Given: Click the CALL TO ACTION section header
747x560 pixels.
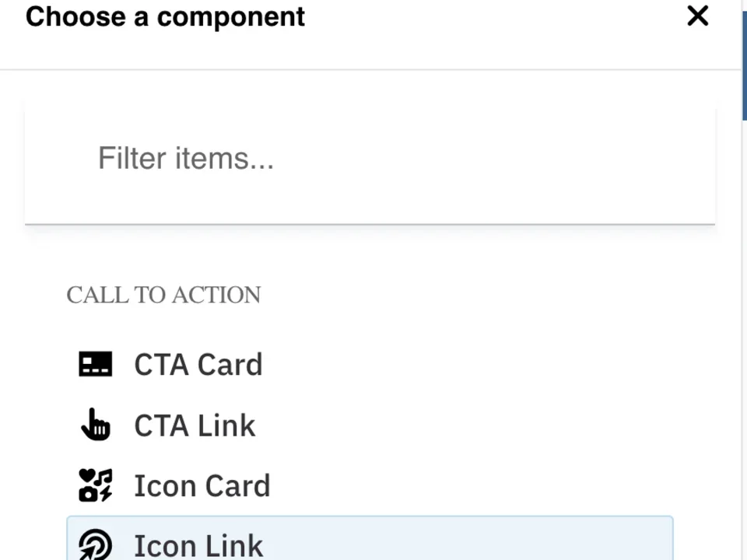Looking at the screenshot, I should coord(163,295).
